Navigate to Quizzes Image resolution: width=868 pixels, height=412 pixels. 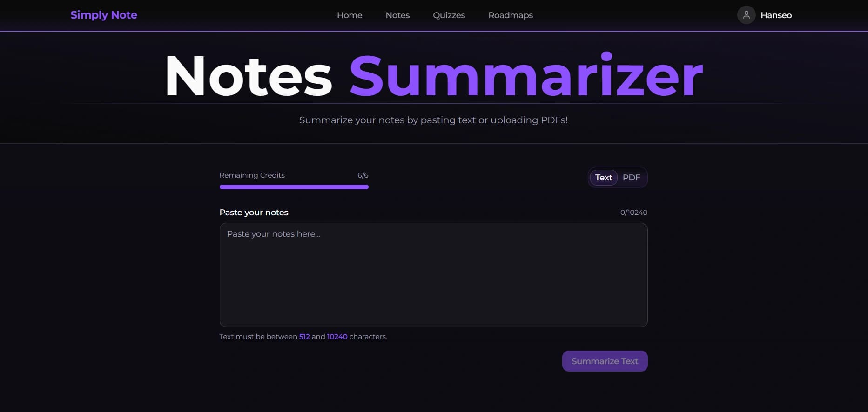(449, 15)
